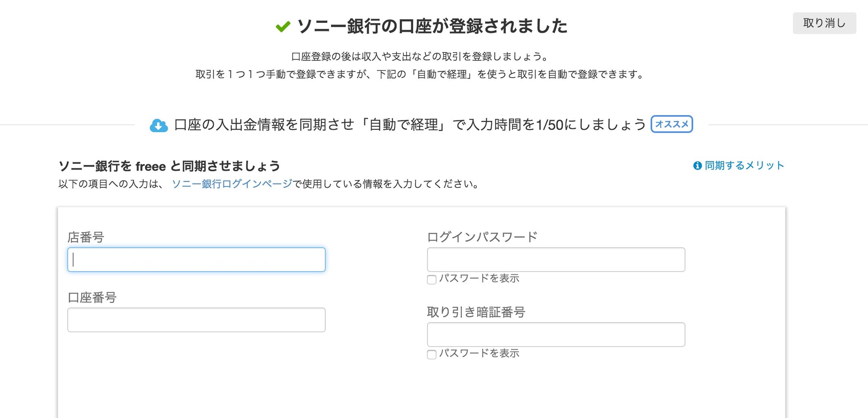Click the ソニー銀行を freee と同期させましょう heading
Viewport: 868px width, 418px height.
pos(170,166)
